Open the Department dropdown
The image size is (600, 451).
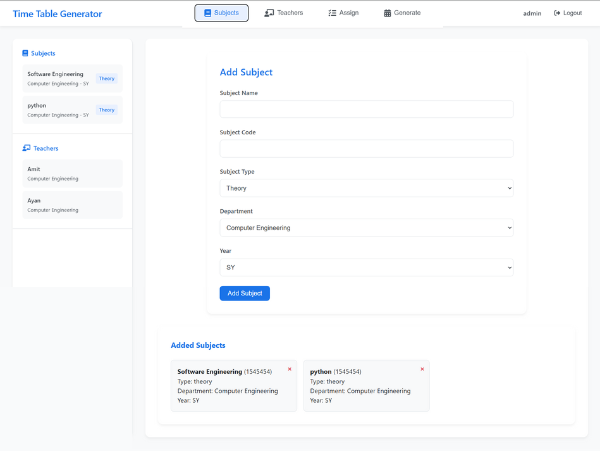366,228
